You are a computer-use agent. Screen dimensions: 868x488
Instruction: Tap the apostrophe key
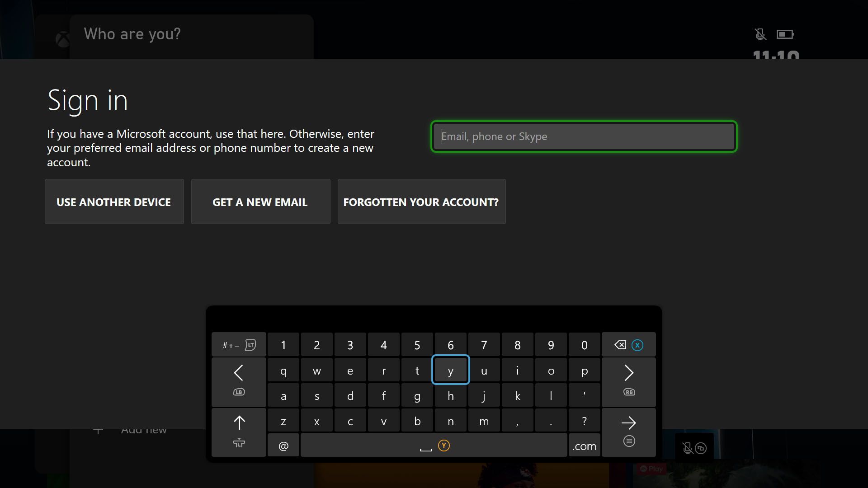(585, 396)
